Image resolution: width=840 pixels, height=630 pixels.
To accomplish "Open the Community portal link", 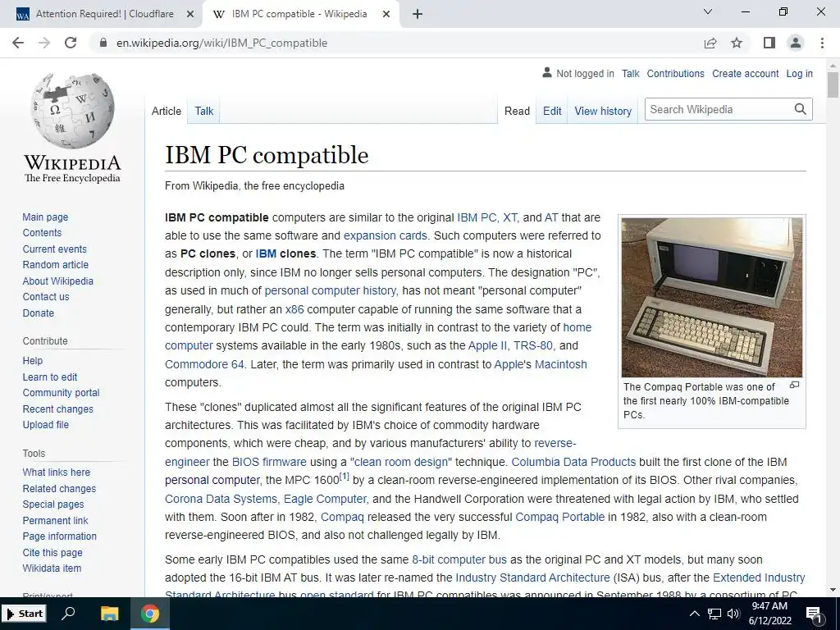I will coord(61,393).
